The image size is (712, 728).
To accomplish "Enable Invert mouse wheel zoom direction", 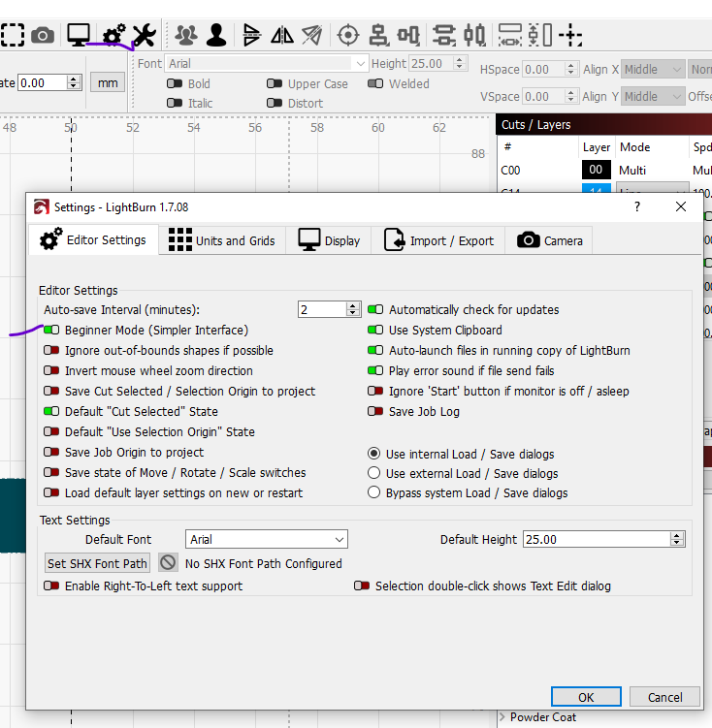I will (51, 371).
